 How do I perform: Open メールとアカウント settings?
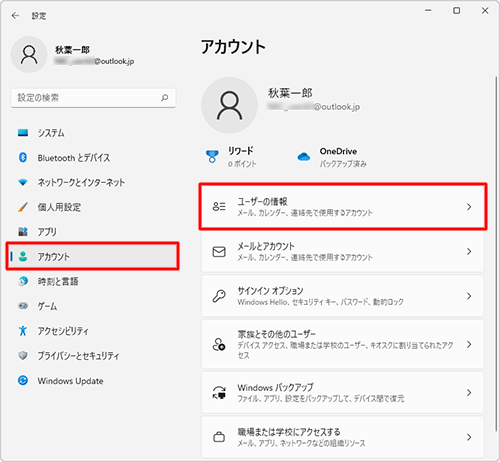343,251
